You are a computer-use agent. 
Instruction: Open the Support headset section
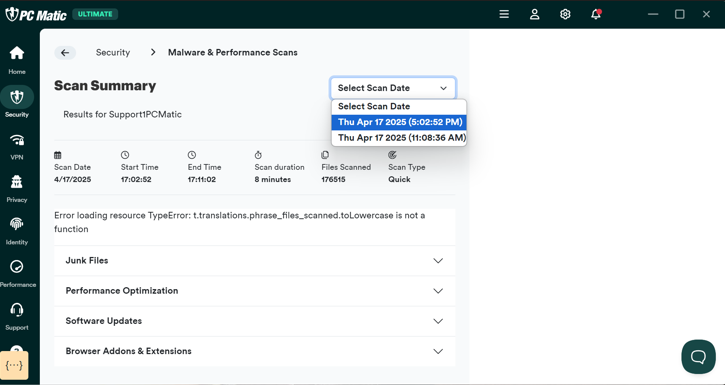17,316
